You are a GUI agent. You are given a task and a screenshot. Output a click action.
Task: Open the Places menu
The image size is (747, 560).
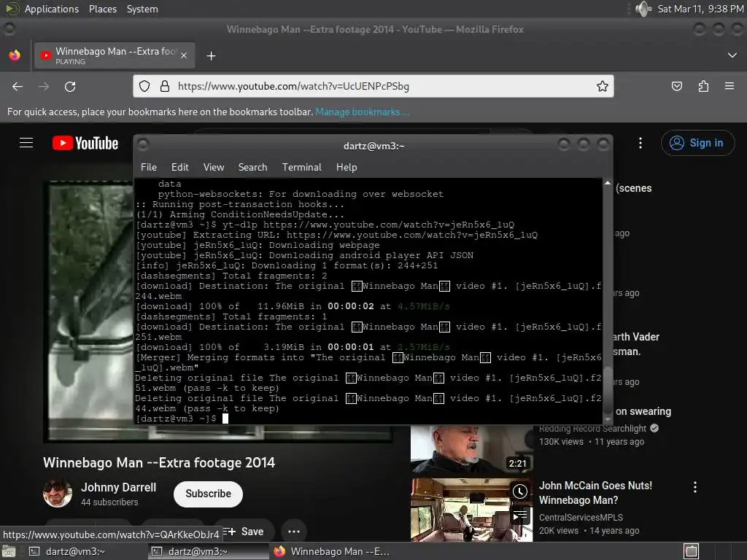tap(102, 9)
